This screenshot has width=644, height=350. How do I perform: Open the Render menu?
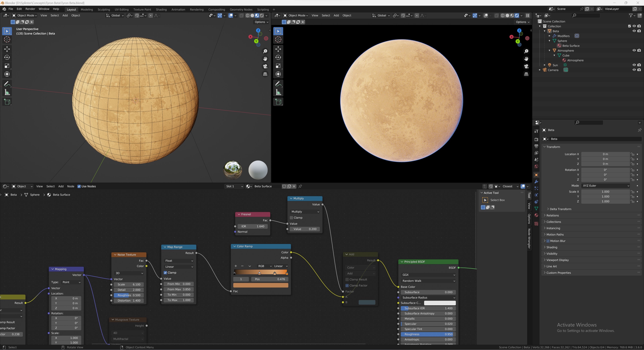[30, 9]
